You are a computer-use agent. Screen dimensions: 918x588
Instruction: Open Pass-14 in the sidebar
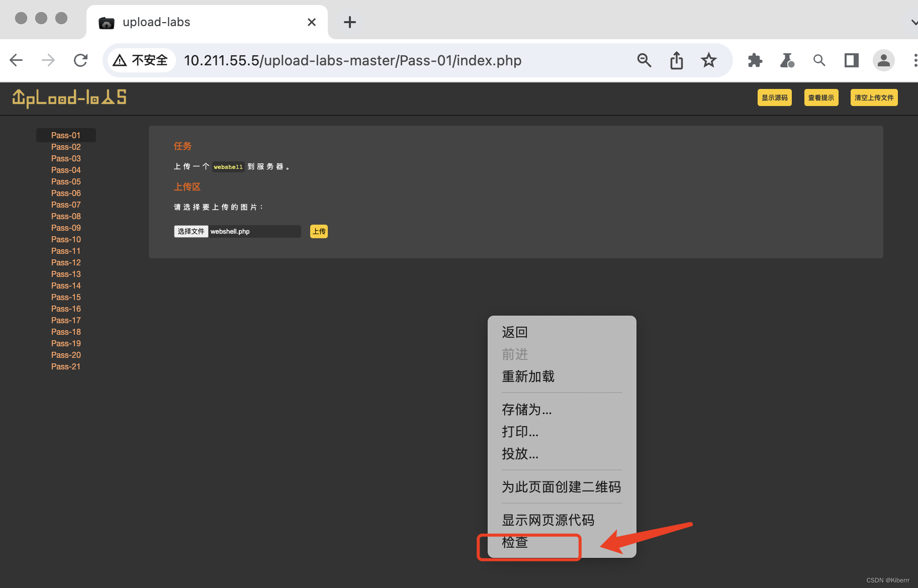click(66, 285)
